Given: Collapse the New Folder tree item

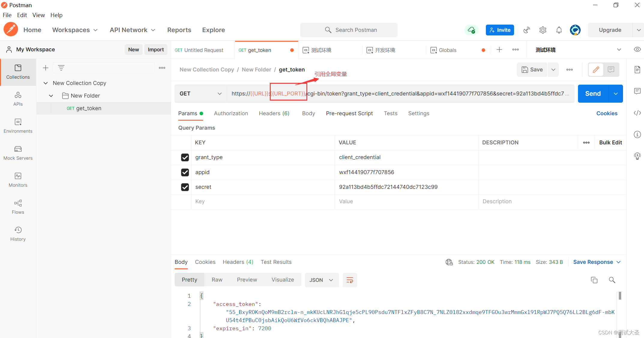Looking at the screenshot, I should coord(51,96).
